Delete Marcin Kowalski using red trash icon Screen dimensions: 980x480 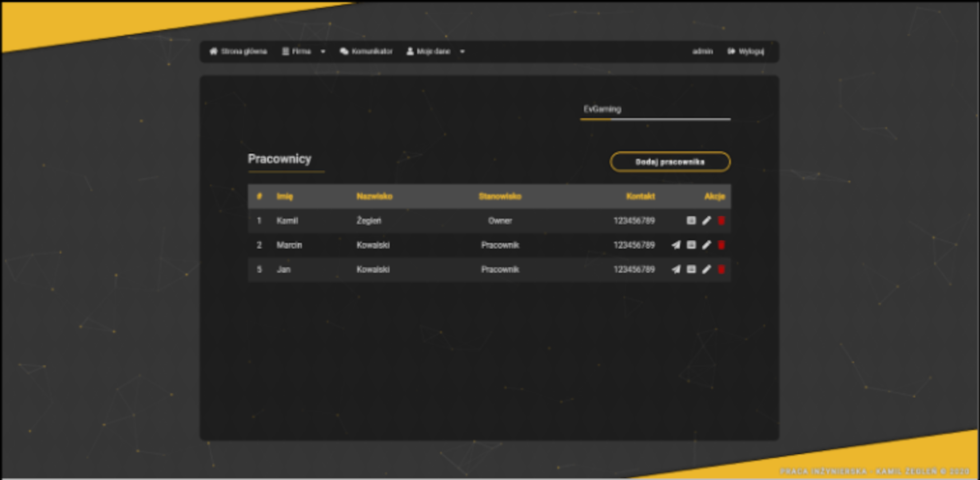click(721, 245)
